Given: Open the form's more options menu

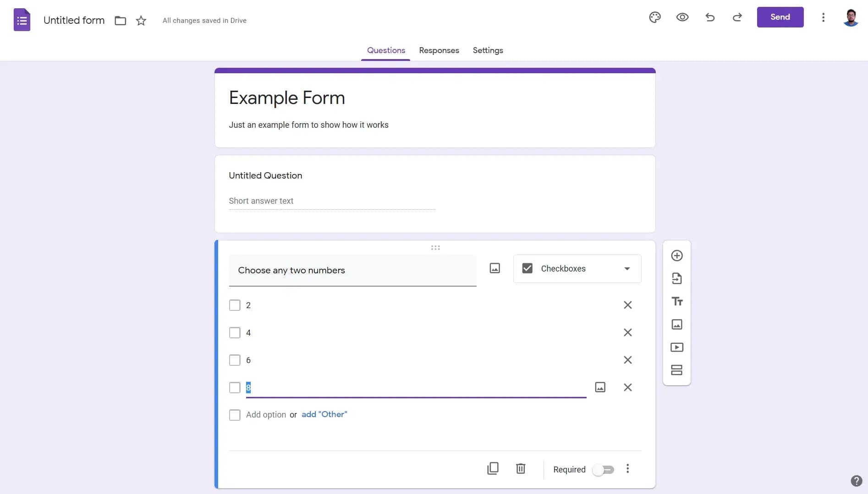Looking at the screenshot, I should click(823, 17).
